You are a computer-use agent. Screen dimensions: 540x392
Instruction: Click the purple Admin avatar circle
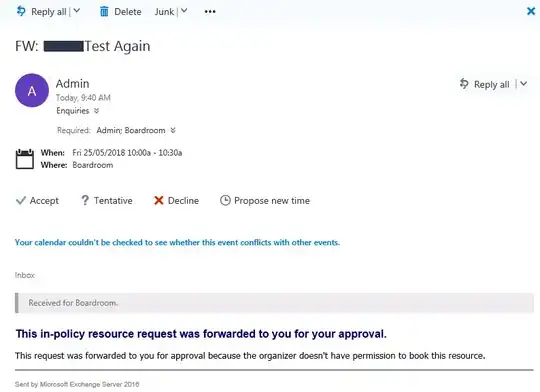[32, 90]
